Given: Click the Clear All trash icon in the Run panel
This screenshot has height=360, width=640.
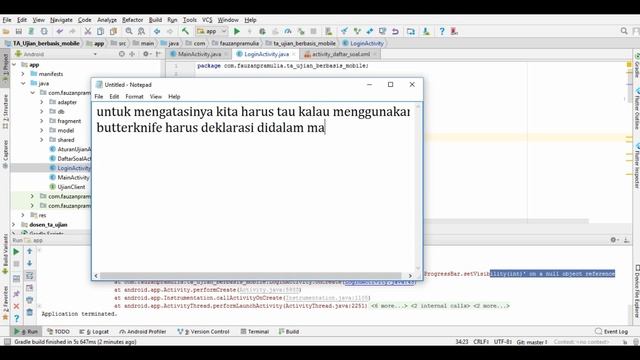Looking at the screenshot, I should coord(29,312).
